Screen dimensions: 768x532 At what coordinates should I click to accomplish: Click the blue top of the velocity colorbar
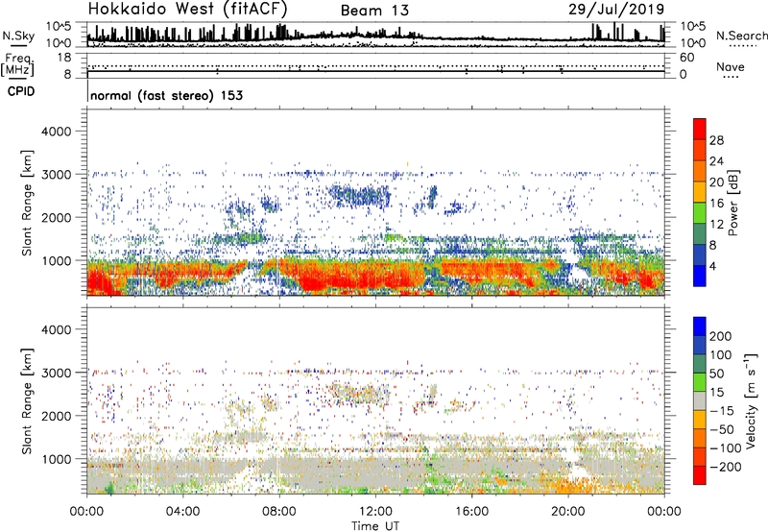pyautogui.click(x=700, y=326)
